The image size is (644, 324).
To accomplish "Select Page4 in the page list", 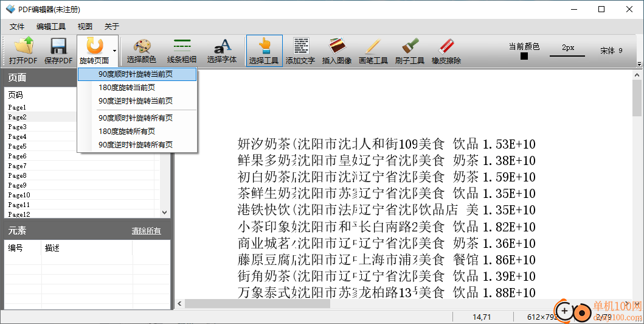I will [17, 136].
